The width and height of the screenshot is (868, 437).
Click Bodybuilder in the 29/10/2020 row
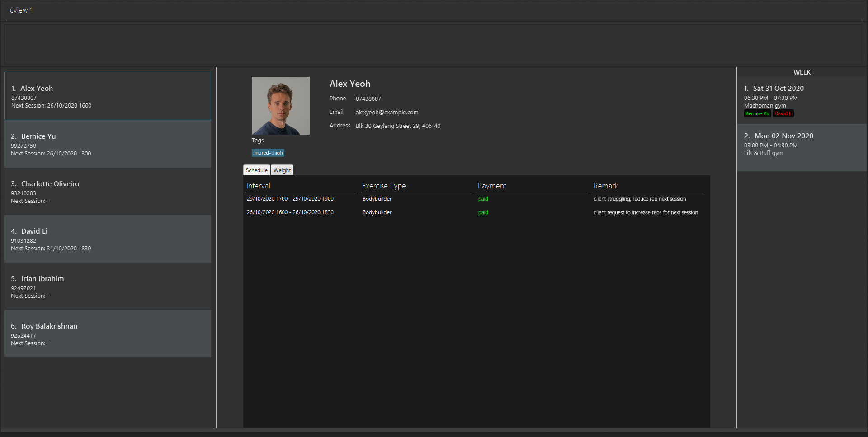pos(377,199)
